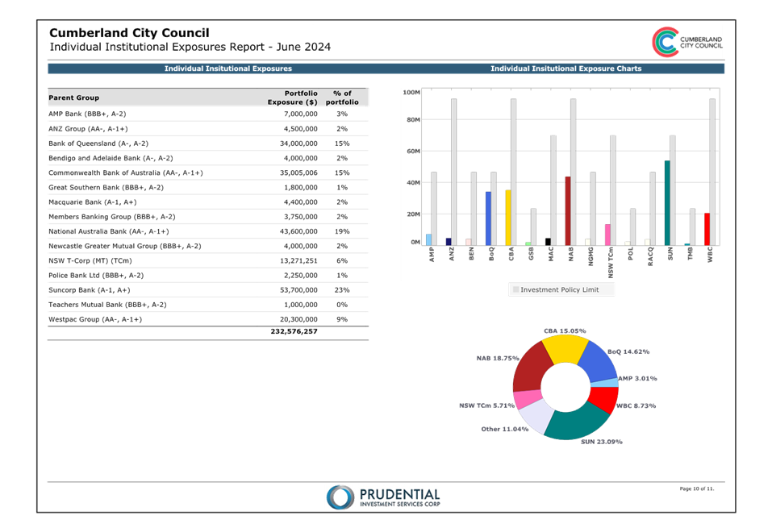This screenshot has width=772, height=532.
Task: Select 'Bendigo and Adelaide Bank' row name
Action: click(111, 158)
